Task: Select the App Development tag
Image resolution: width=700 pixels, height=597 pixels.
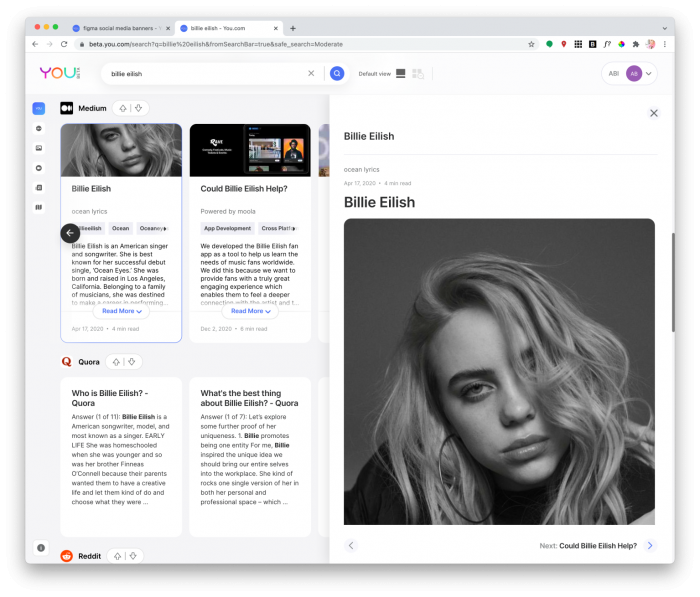Action: [x=227, y=228]
